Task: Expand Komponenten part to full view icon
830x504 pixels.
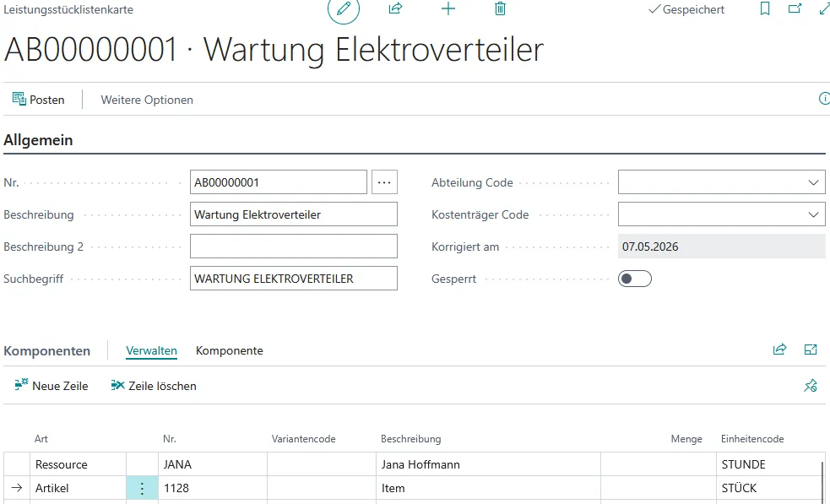Action: click(811, 350)
